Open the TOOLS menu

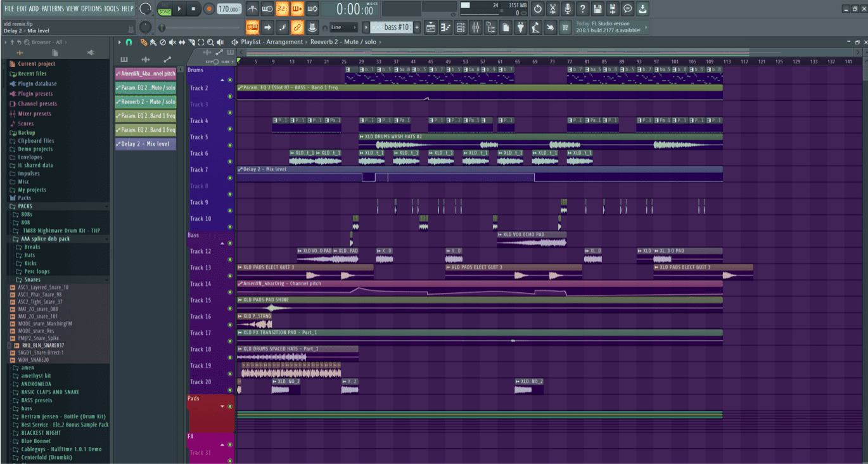(112, 9)
